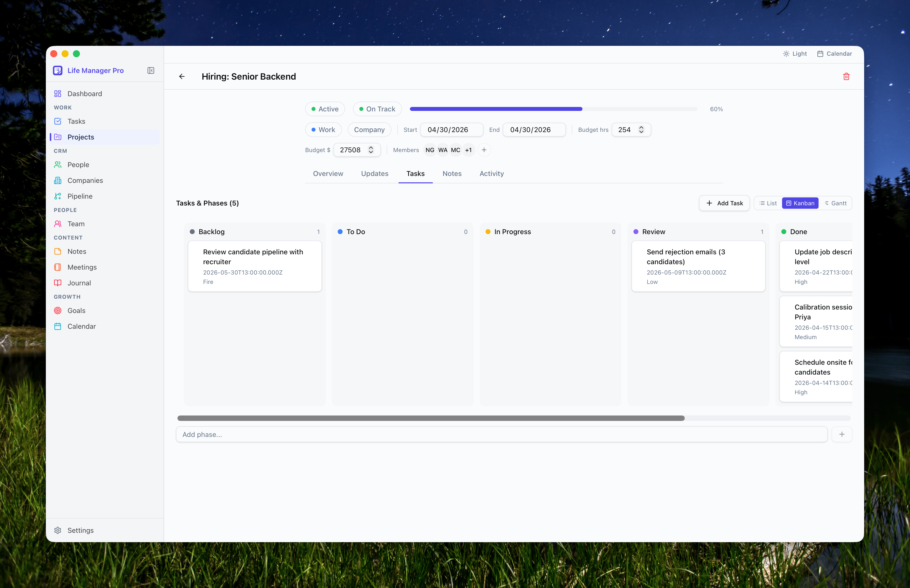The width and height of the screenshot is (910, 588).
Task: Open the On Track health dropdown
Action: (x=377, y=109)
